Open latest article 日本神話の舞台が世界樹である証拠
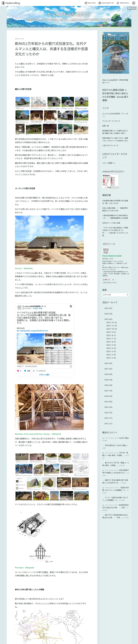This screenshot has height=644, width=138. 115,202
